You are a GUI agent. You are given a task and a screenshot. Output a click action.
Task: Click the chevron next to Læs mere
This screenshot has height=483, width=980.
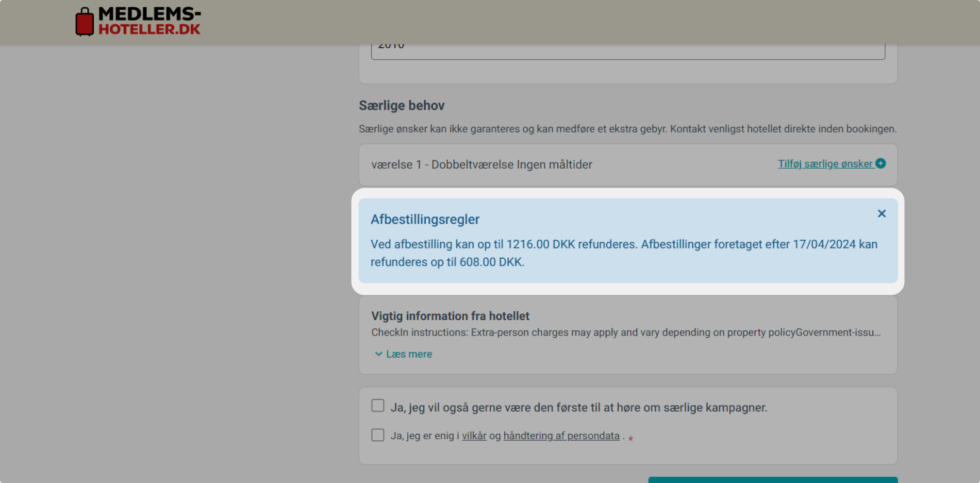pos(378,354)
